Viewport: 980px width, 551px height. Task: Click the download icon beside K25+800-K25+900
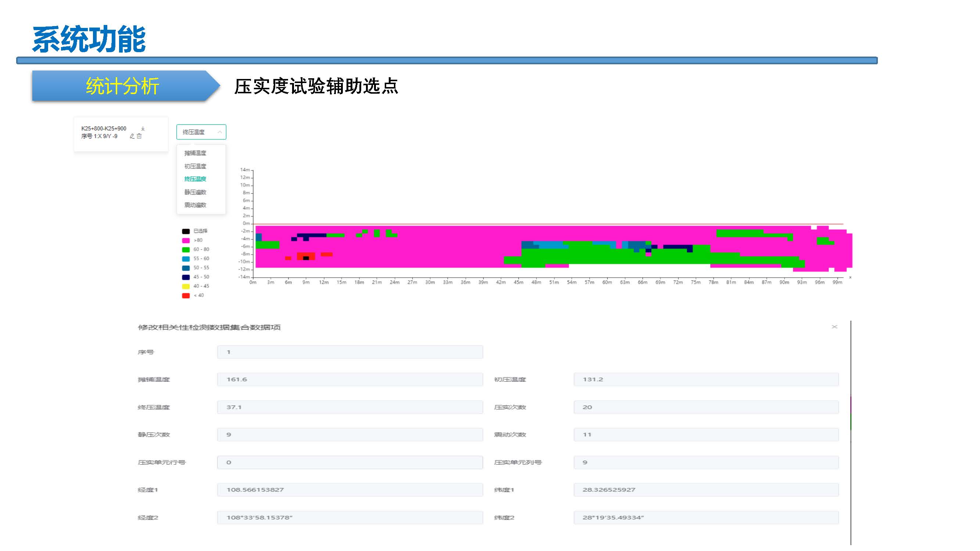tap(143, 129)
